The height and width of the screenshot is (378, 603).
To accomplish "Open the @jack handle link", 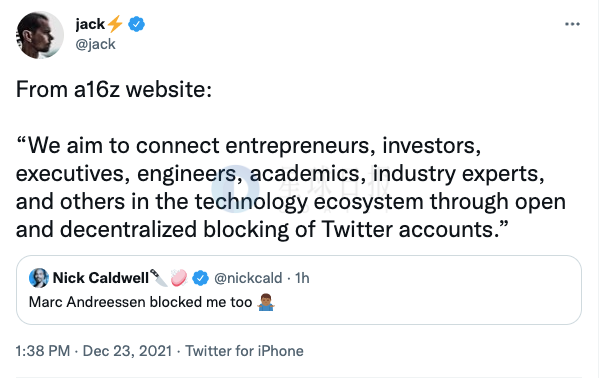I will [x=95, y=44].
